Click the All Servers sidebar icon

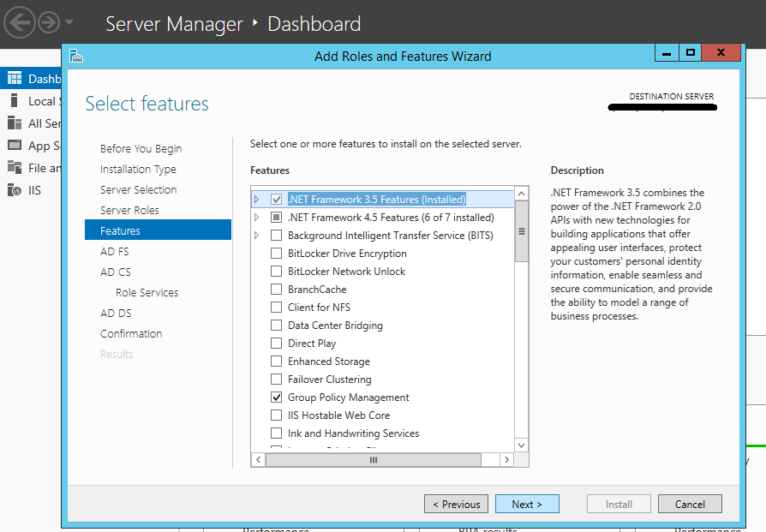pos(15,123)
